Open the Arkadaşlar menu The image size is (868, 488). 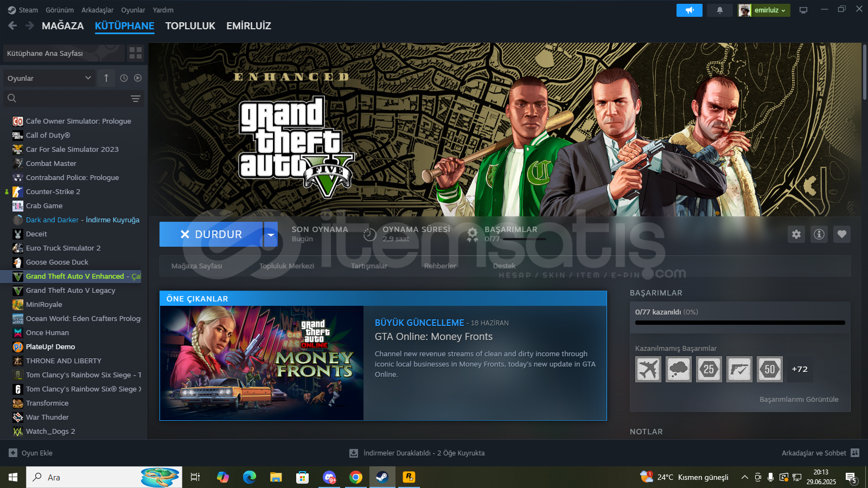click(98, 10)
